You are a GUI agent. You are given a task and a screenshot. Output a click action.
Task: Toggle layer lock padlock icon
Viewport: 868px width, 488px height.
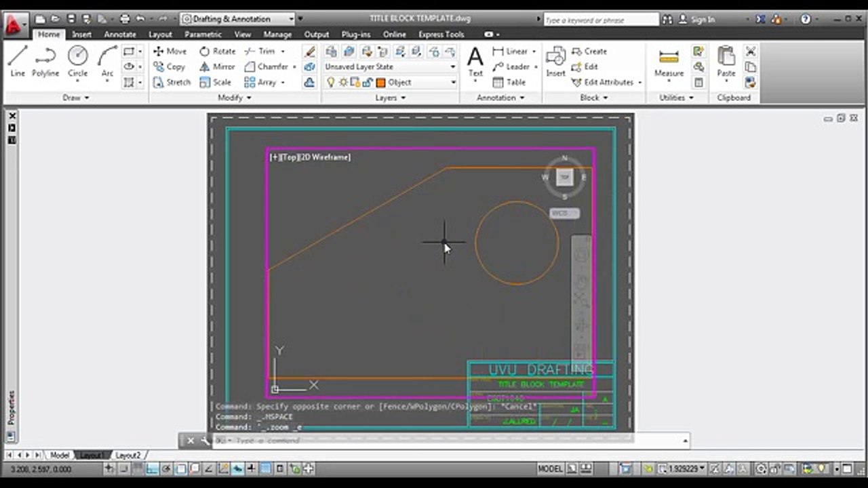[367, 82]
